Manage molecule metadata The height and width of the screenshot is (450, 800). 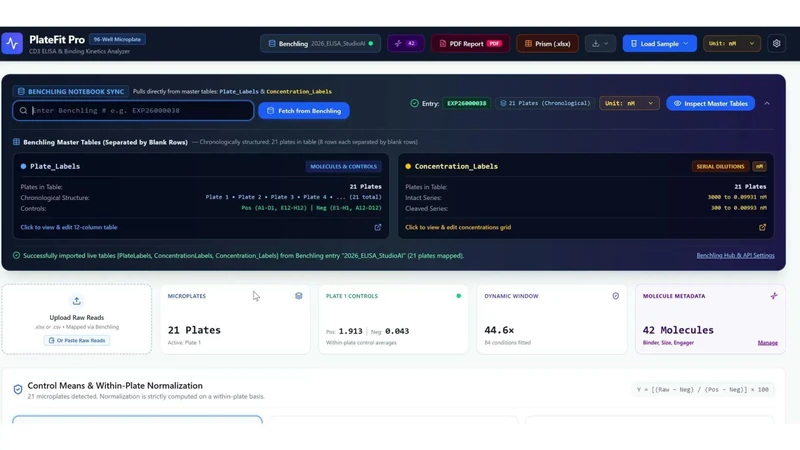767,343
